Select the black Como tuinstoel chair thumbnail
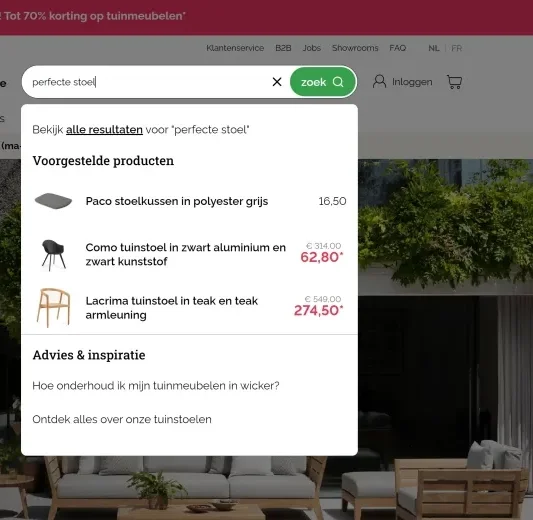Viewport: 533px width, 520px height. tap(53, 255)
